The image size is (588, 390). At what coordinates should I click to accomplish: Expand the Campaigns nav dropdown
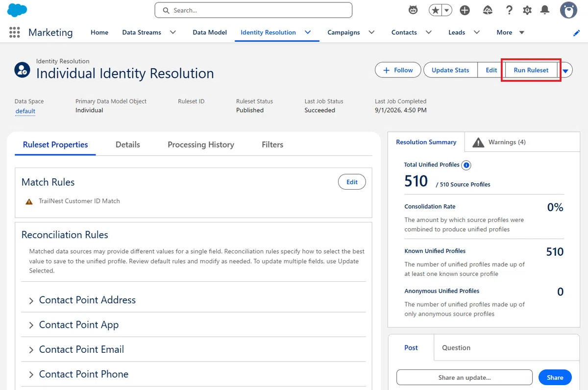pyautogui.click(x=371, y=32)
